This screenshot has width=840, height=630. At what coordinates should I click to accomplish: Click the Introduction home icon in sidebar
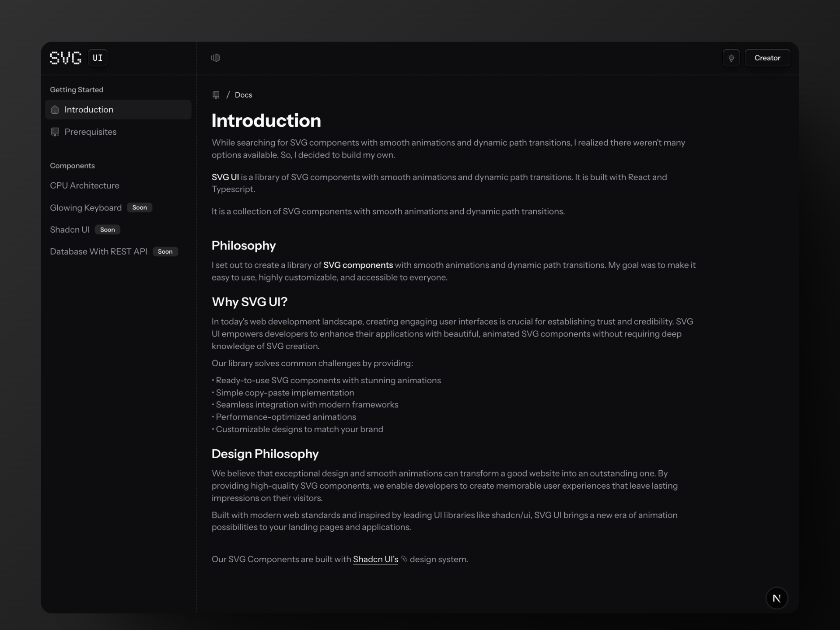point(55,110)
